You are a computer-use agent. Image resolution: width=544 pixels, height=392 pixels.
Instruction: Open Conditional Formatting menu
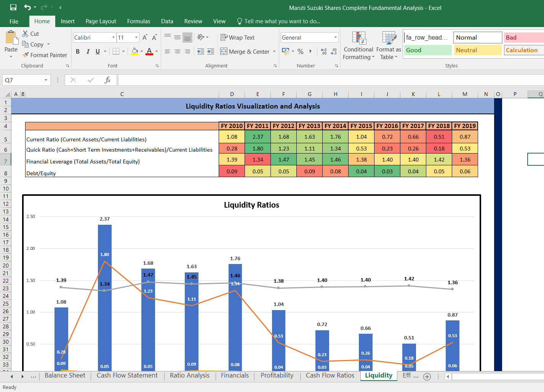click(x=358, y=45)
